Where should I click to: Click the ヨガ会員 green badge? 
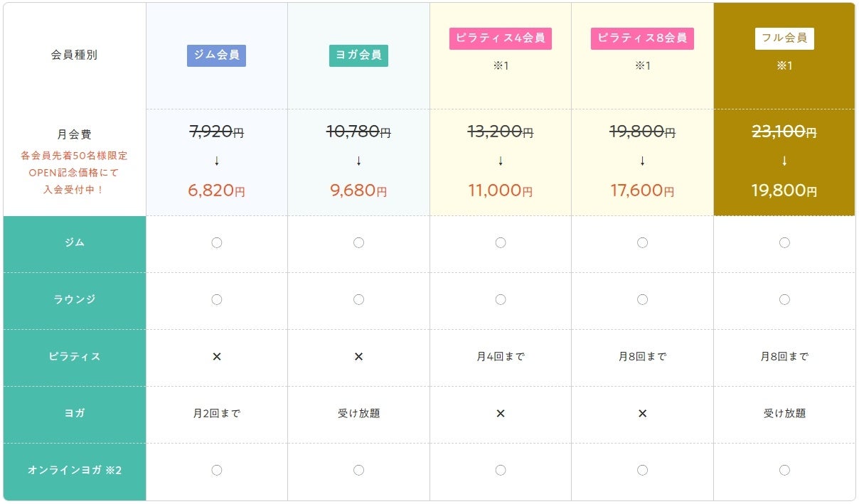pos(358,55)
